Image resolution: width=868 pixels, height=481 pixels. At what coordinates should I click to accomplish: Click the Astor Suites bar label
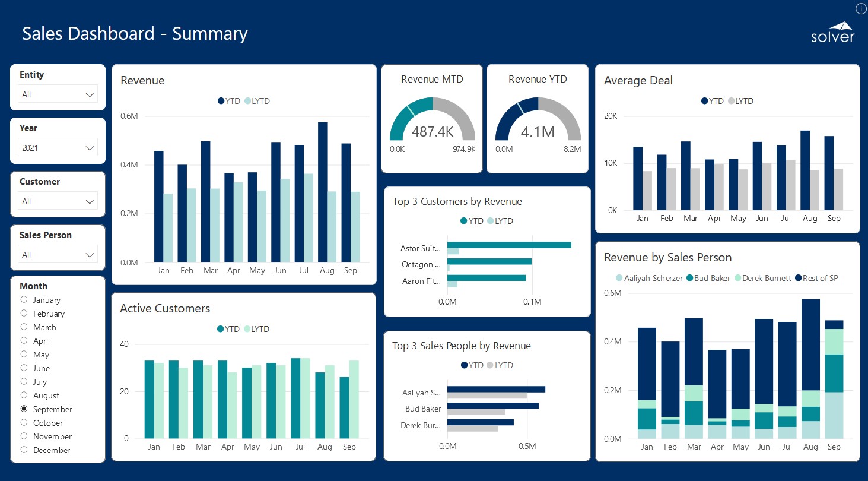point(421,248)
